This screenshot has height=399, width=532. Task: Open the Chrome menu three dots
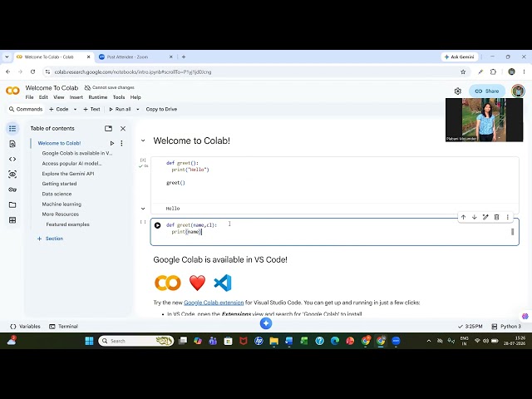coord(524,72)
